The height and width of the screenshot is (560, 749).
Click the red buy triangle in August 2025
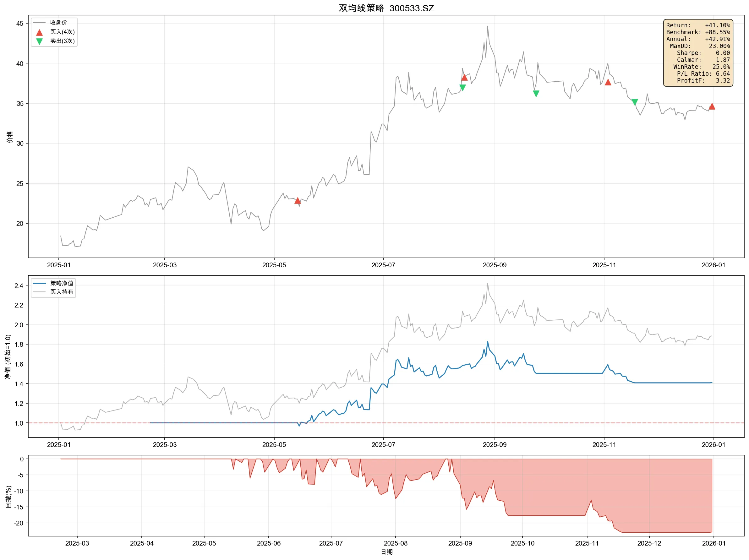464,78
